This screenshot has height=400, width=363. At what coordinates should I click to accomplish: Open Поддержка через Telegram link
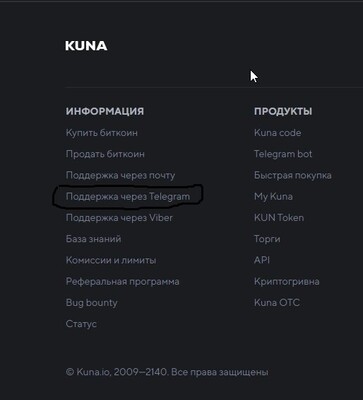tap(128, 196)
